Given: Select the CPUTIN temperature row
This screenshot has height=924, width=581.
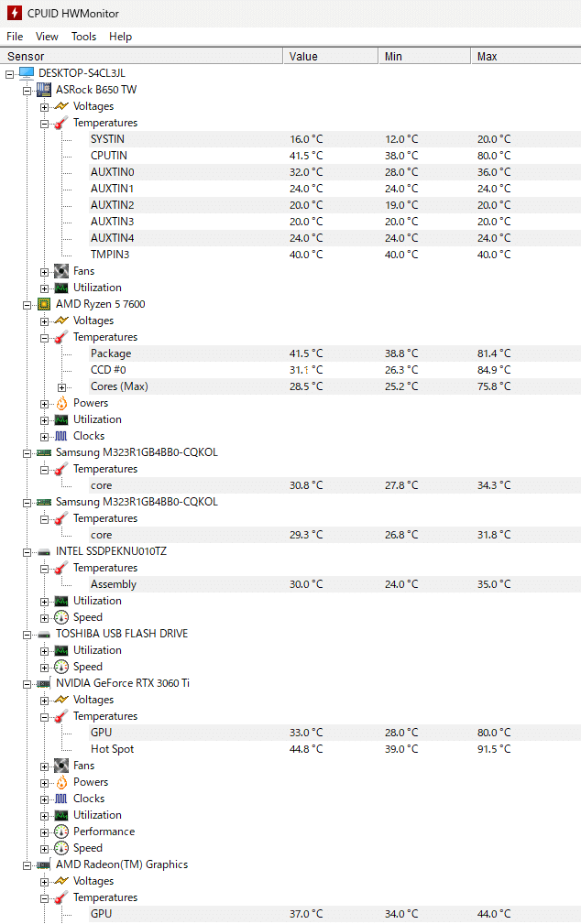Looking at the screenshot, I should pyautogui.click(x=334, y=156).
